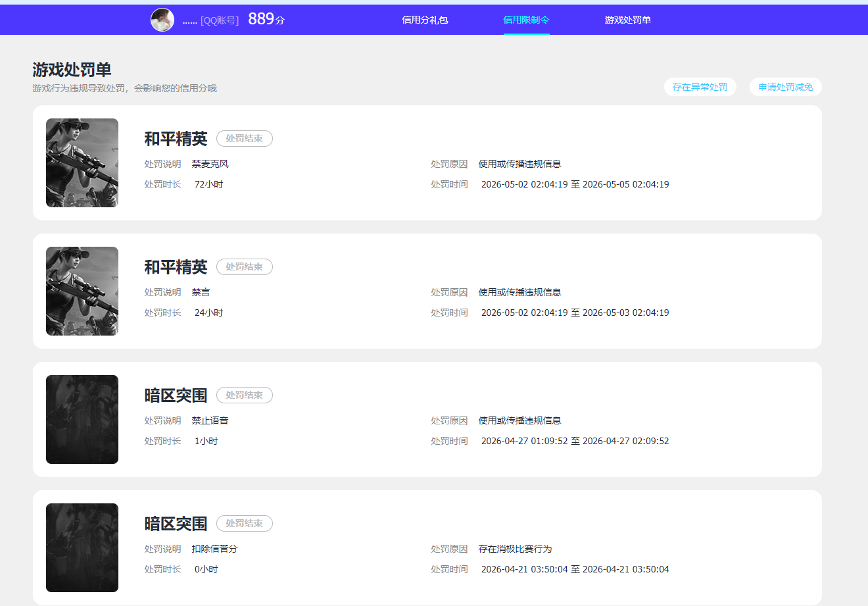Click the 889分 credit score
The image size is (868, 606).
pyautogui.click(x=266, y=19)
